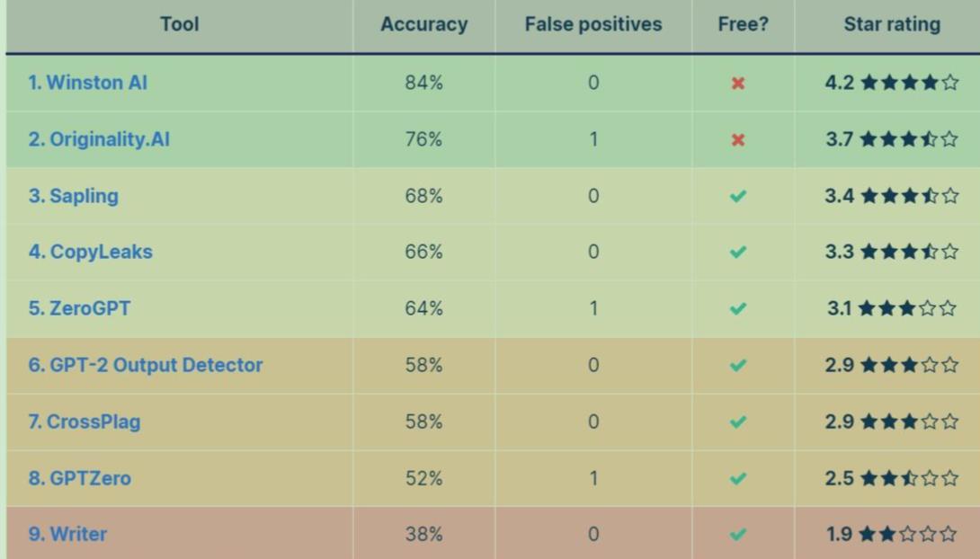The height and width of the screenshot is (559, 980).
Task: Click the Star rating column header
Action: (x=892, y=23)
